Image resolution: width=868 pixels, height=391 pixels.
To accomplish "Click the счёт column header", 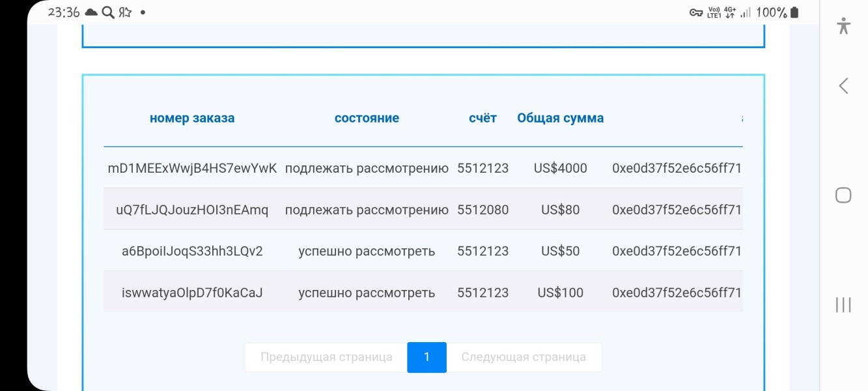I will (x=483, y=118).
